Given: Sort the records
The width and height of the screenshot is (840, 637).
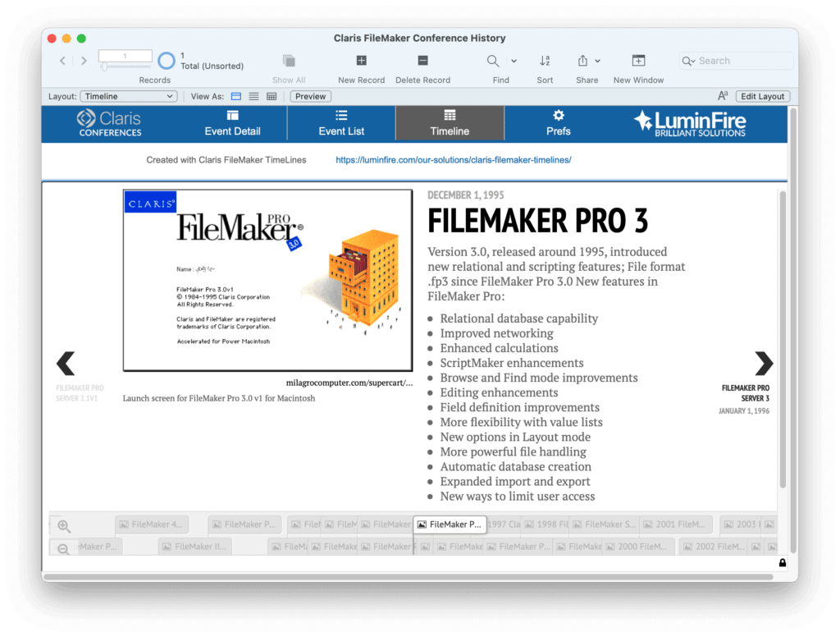Looking at the screenshot, I should click(544, 61).
